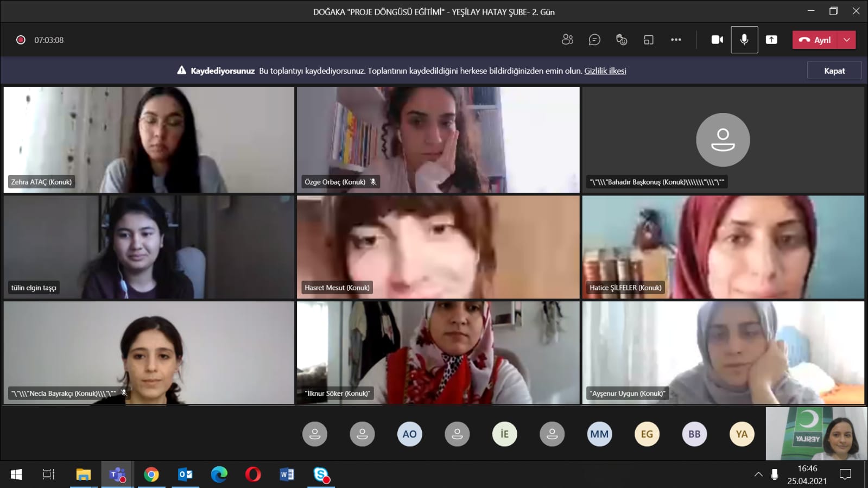Mute the microphone
Screen dimensions: 868x488
click(744, 40)
